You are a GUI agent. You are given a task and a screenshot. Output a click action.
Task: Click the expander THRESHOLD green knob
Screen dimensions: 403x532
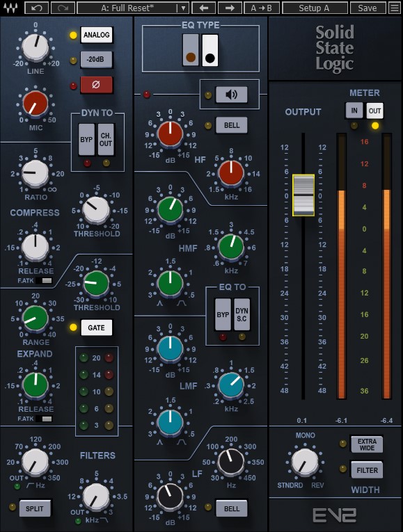pyautogui.click(x=96, y=283)
